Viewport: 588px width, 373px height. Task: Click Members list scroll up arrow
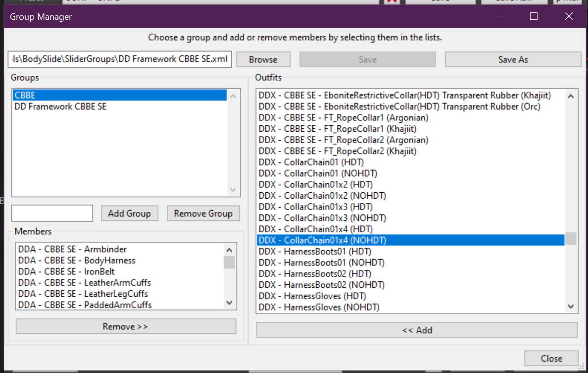tap(230, 250)
